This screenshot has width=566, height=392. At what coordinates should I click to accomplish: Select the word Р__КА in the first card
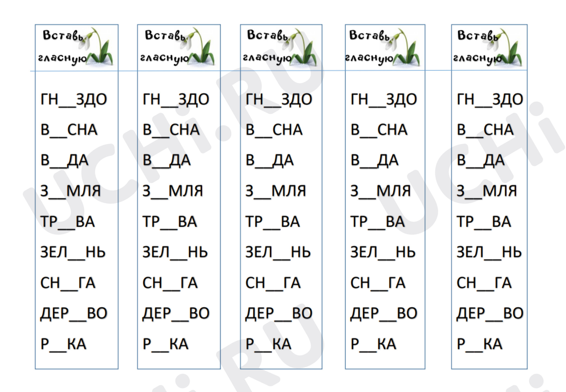pyautogui.click(x=63, y=344)
